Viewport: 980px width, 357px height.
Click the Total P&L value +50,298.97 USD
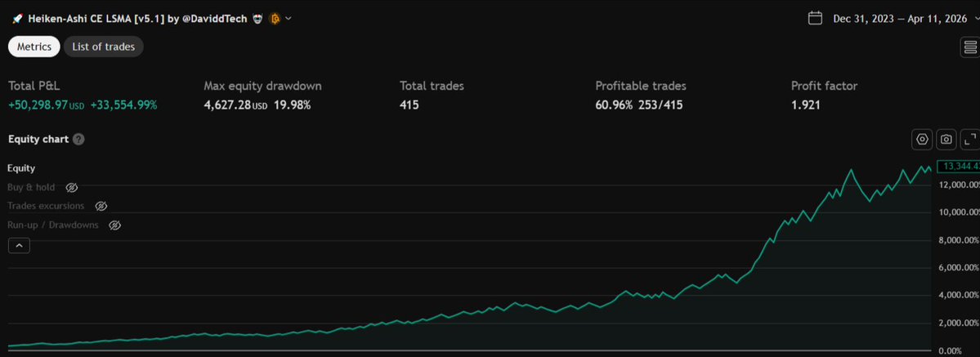coord(47,105)
